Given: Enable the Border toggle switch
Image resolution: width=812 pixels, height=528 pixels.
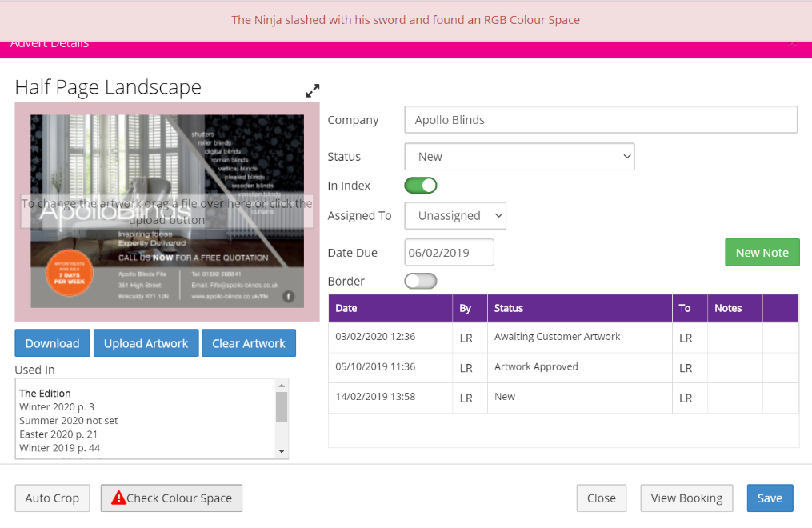Looking at the screenshot, I should click(421, 281).
